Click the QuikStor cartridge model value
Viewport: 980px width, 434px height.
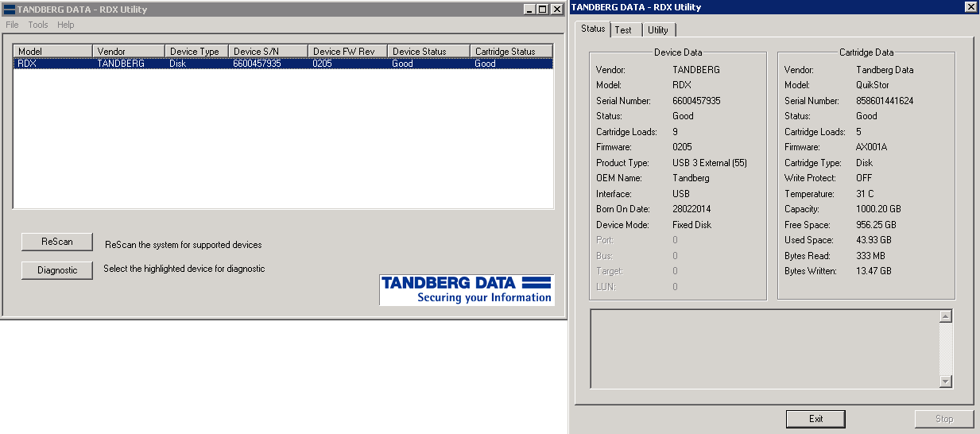coord(873,85)
